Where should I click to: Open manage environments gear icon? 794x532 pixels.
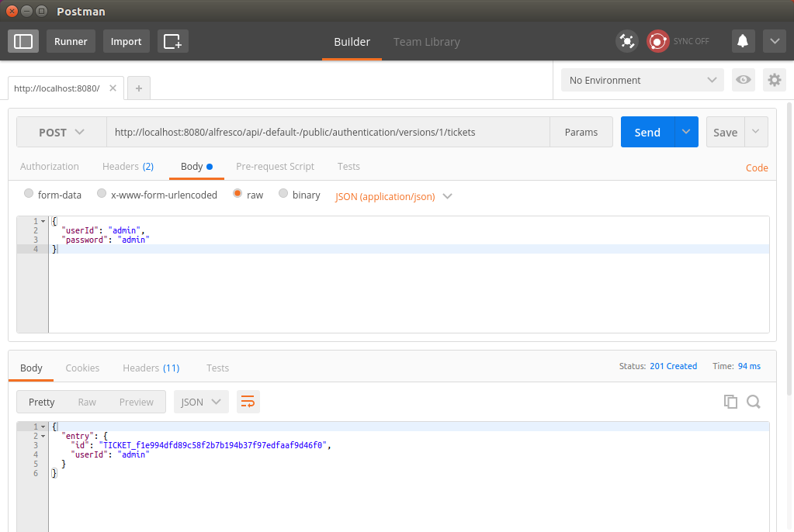point(775,80)
